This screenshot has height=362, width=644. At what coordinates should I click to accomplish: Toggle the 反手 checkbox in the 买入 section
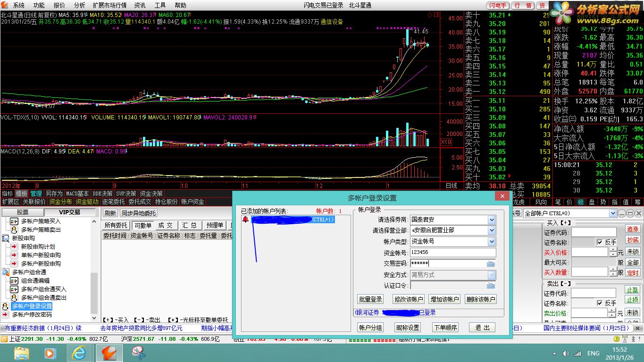[x=600, y=242]
